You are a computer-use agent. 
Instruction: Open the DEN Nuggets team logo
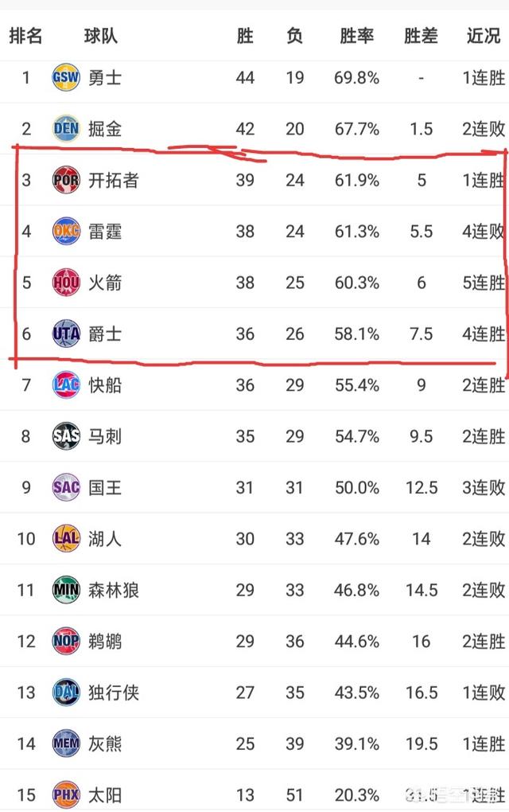66,129
